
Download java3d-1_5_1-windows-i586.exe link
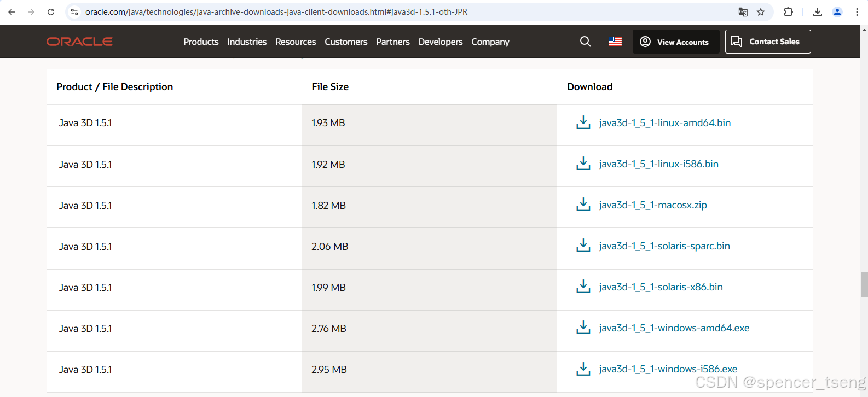[x=668, y=369]
